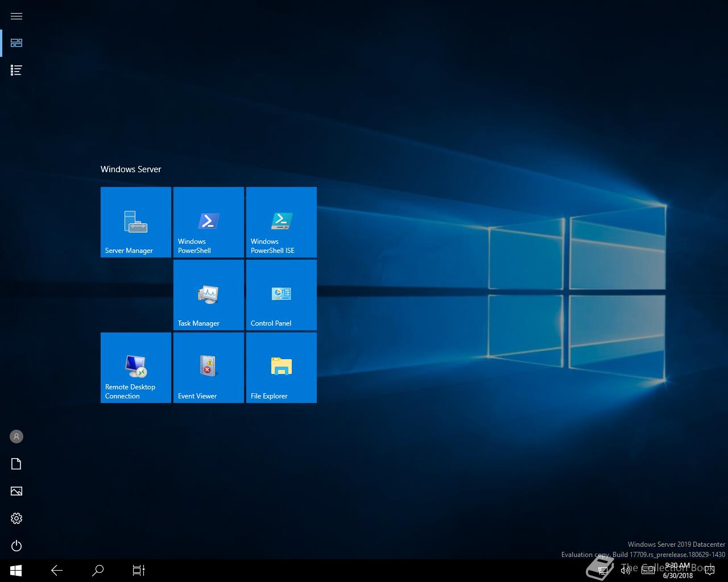Open the Pictures sidebar shortcut
Screen dimensions: 728x582
[x=16, y=491]
